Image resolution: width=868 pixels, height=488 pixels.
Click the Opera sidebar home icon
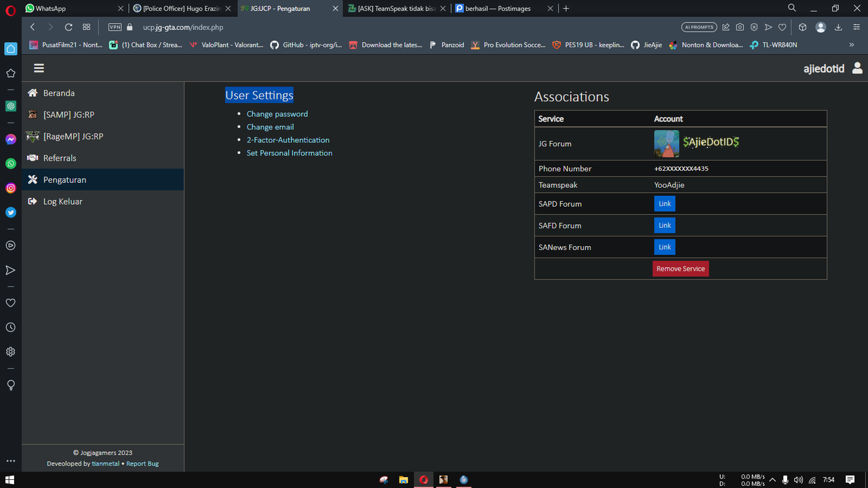pyautogui.click(x=11, y=49)
